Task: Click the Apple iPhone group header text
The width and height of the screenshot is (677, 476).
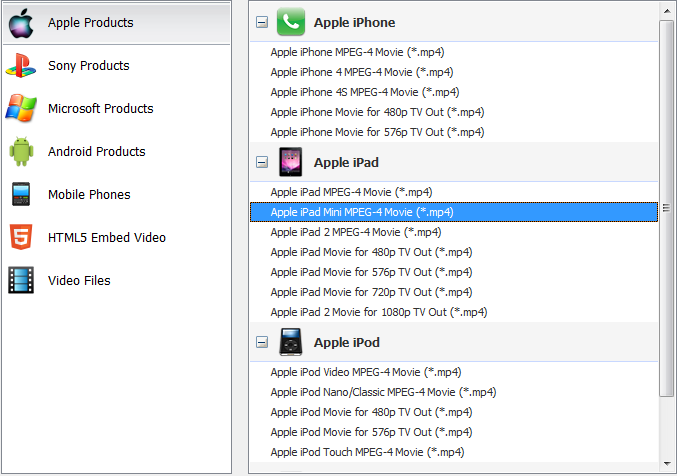Action: point(354,22)
